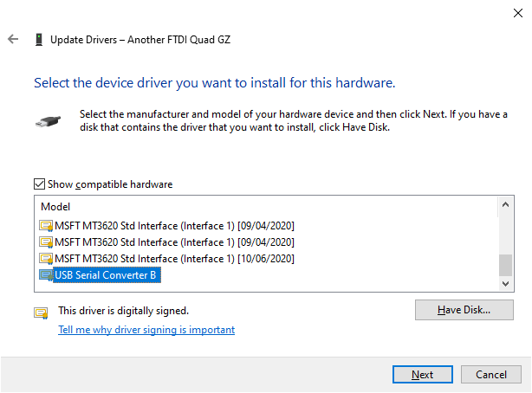Select MSFT MT3620 Std Interface dated 10/06/2020
The height and width of the screenshot is (393, 532).
(174, 259)
